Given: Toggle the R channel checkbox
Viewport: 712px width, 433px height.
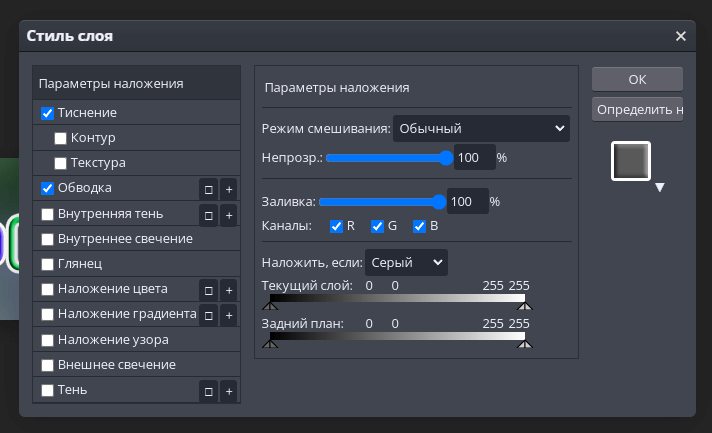Looking at the screenshot, I should click(x=336, y=226).
